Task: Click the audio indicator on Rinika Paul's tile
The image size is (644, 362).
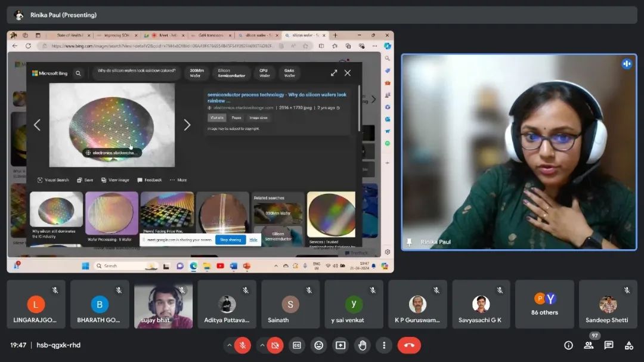Action: tap(627, 64)
